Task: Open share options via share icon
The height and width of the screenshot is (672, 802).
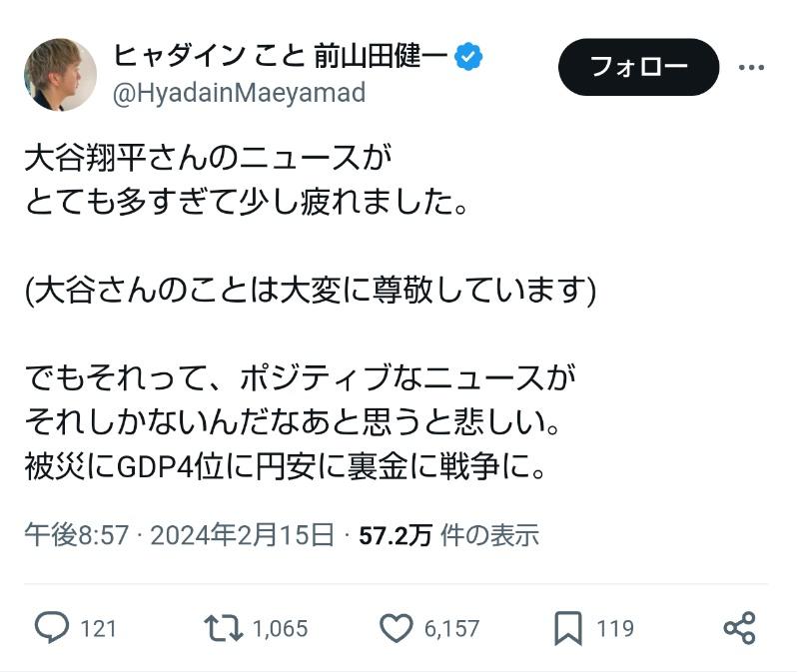Action: pyautogui.click(x=739, y=627)
